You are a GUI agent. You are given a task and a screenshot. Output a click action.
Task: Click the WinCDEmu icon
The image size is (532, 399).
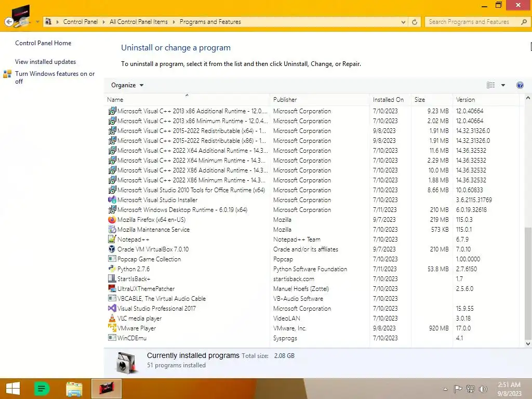coord(112,338)
